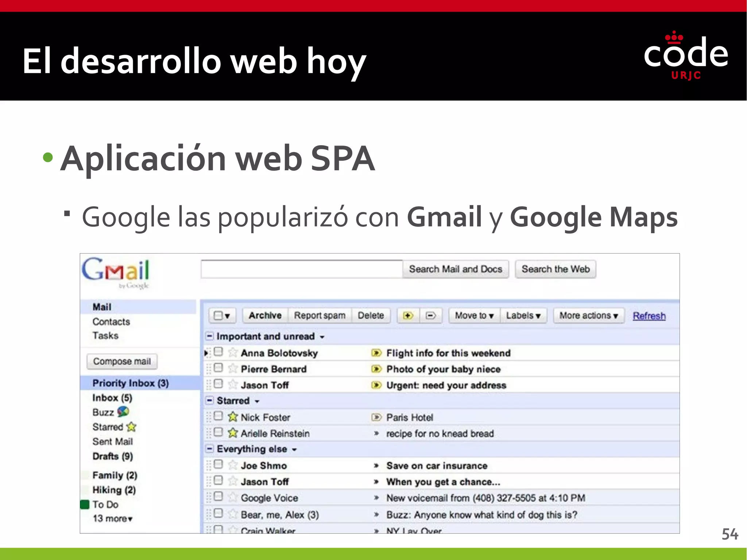Tick the Jason Toff urgent message checkbox
Viewport: 747px width, 560px height.
click(x=218, y=384)
